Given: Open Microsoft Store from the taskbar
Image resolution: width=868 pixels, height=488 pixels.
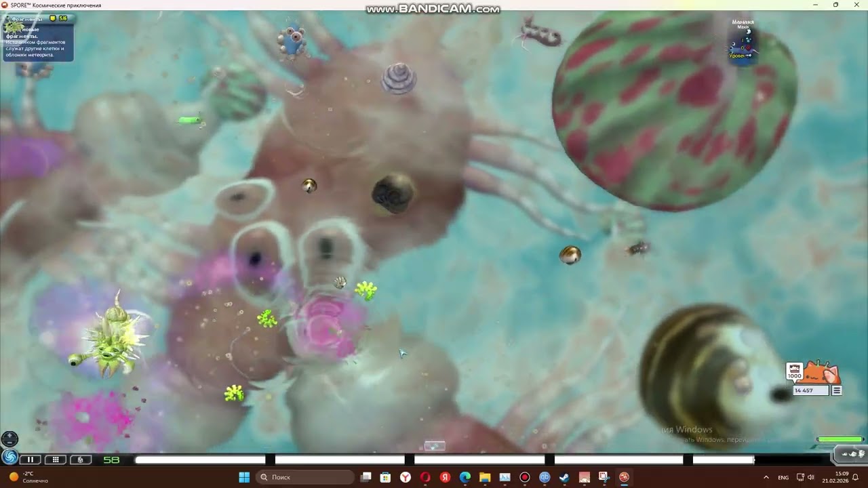Looking at the screenshot, I should 386,477.
